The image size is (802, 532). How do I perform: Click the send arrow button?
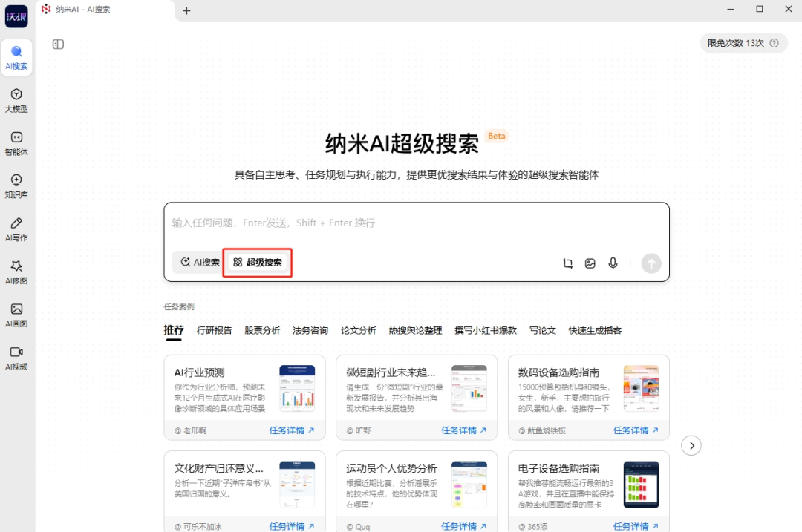coord(651,263)
